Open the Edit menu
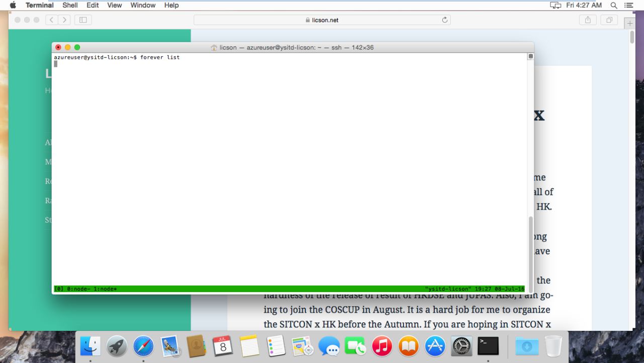The image size is (644, 363). pyautogui.click(x=93, y=5)
